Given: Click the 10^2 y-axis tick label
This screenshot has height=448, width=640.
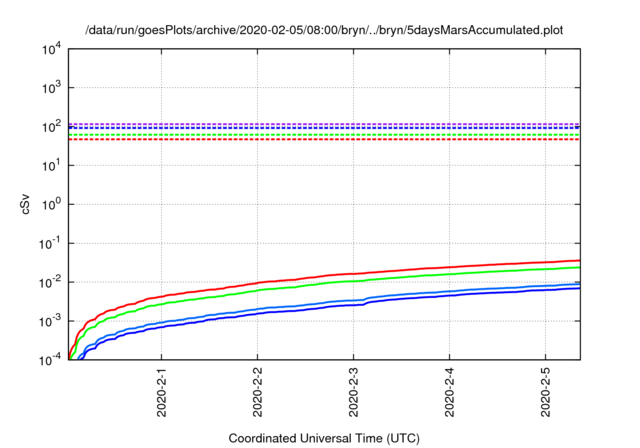Looking at the screenshot, I should [52, 126].
